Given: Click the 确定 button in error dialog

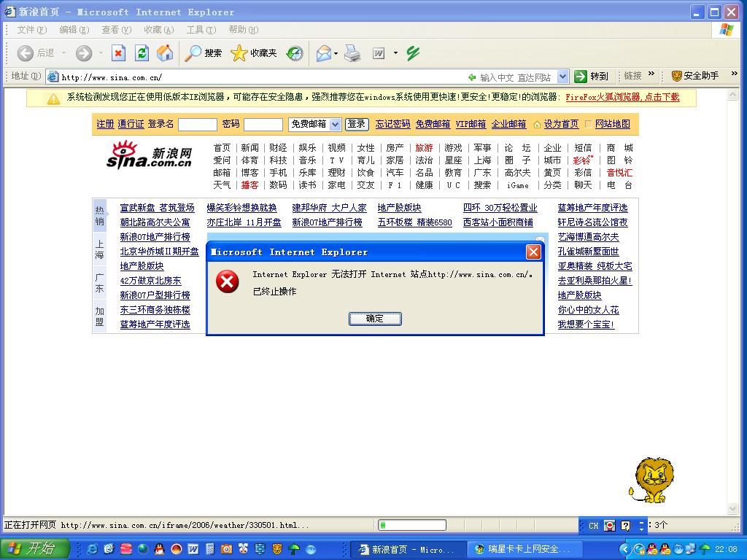Looking at the screenshot, I should click(x=375, y=319).
